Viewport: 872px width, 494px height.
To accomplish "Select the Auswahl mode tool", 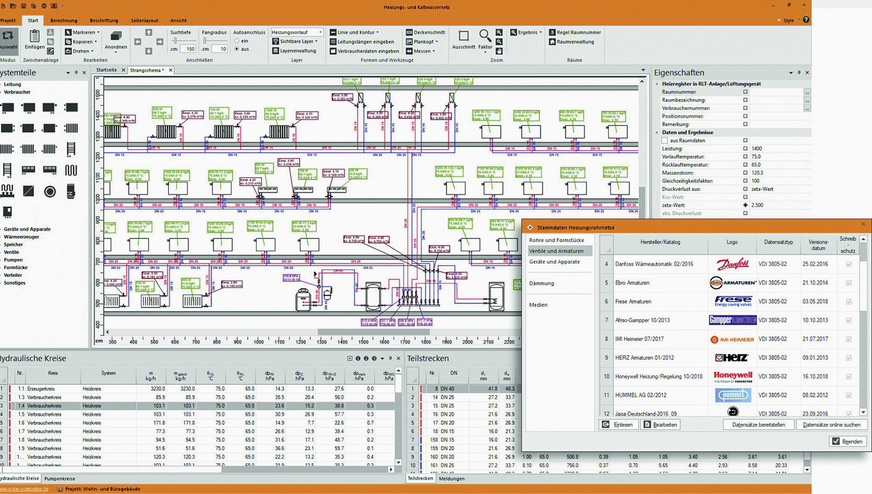I will tap(7, 40).
